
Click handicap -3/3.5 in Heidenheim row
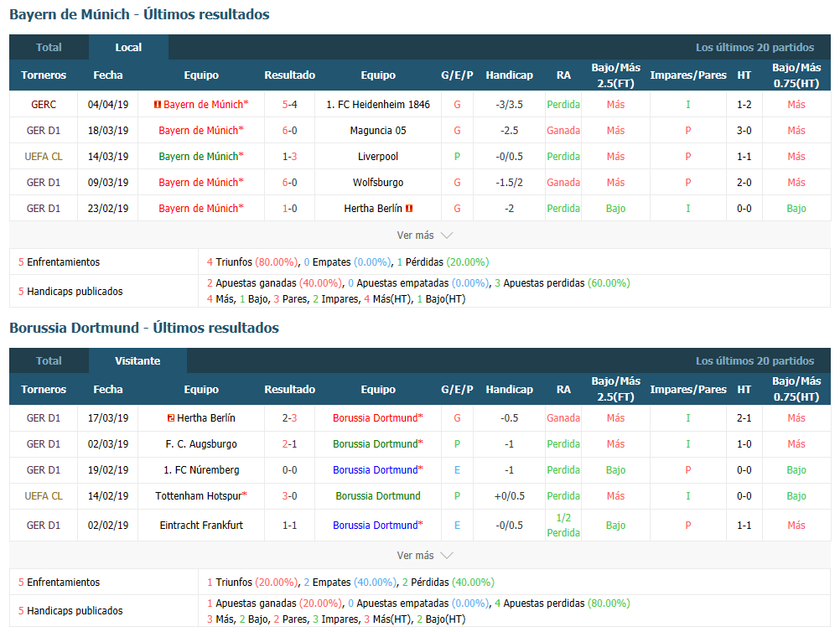(x=510, y=105)
